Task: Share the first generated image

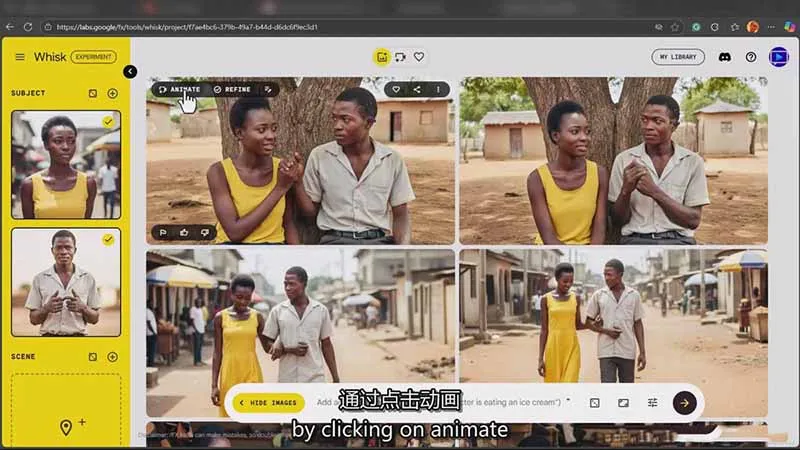Action: [417, 89]
